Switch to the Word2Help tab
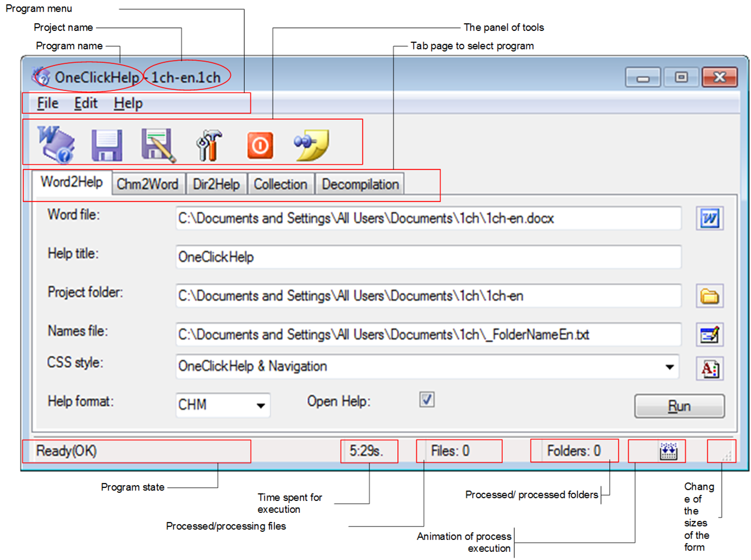751x560 pixels. pos(72,183)
